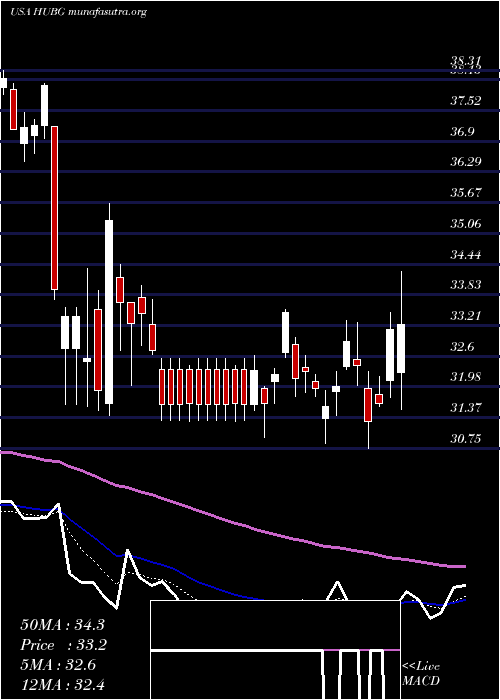This screenshot has width=500, height=700.
Task: Click the tall red candle dropping from 36.9 to 33.83
Action: pyautogui.click(x=54, y=208)
